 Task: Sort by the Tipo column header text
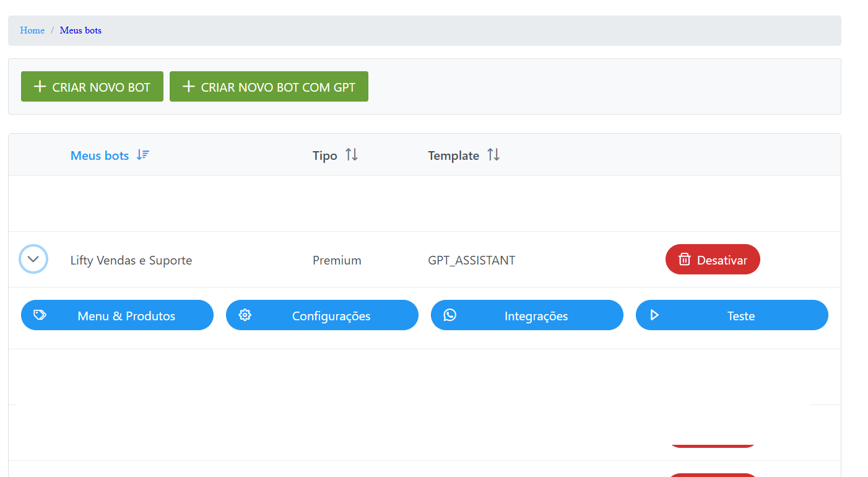click(324, 155)
